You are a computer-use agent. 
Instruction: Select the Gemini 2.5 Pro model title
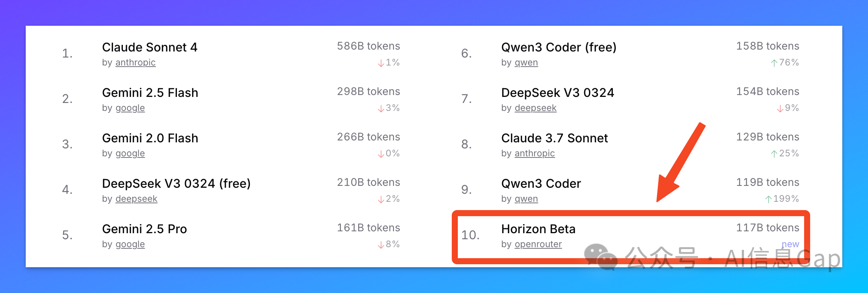click(x=144, y=229)
